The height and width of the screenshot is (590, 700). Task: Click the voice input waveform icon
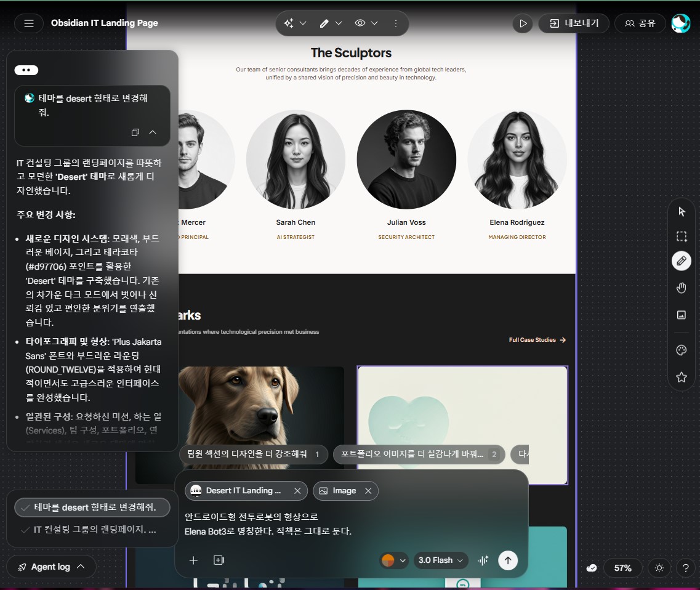[483, 560]
